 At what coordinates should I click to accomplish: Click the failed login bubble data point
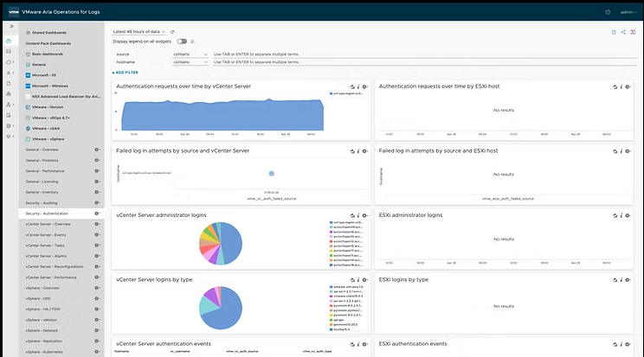[272, 174]
